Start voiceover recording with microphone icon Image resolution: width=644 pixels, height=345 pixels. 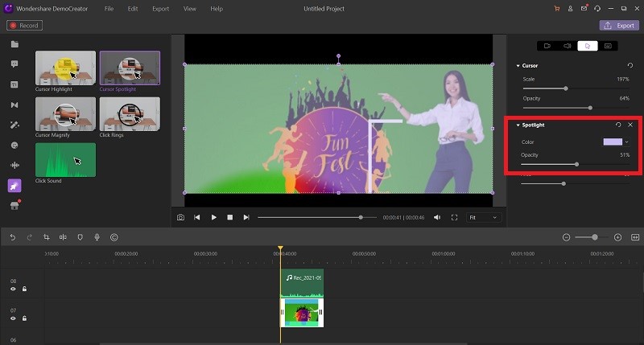[x=97, y=237]
